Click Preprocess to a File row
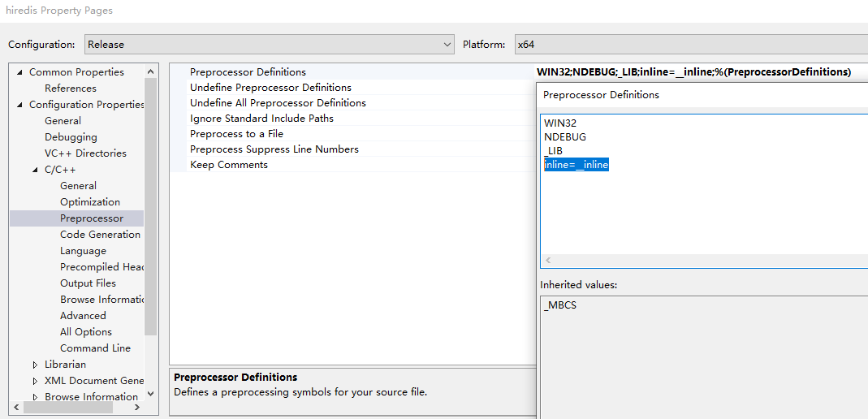The image size is (868, 419). pos(352,134)
